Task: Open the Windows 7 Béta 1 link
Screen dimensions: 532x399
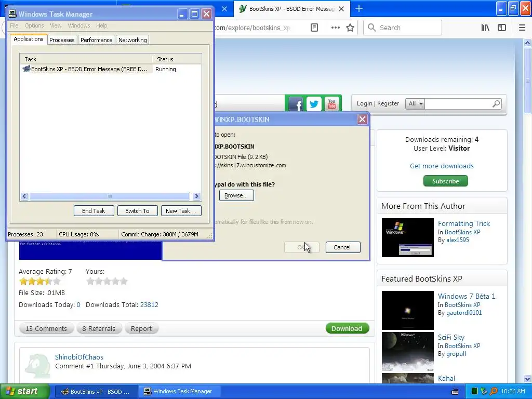Action: tap(467, 296)
